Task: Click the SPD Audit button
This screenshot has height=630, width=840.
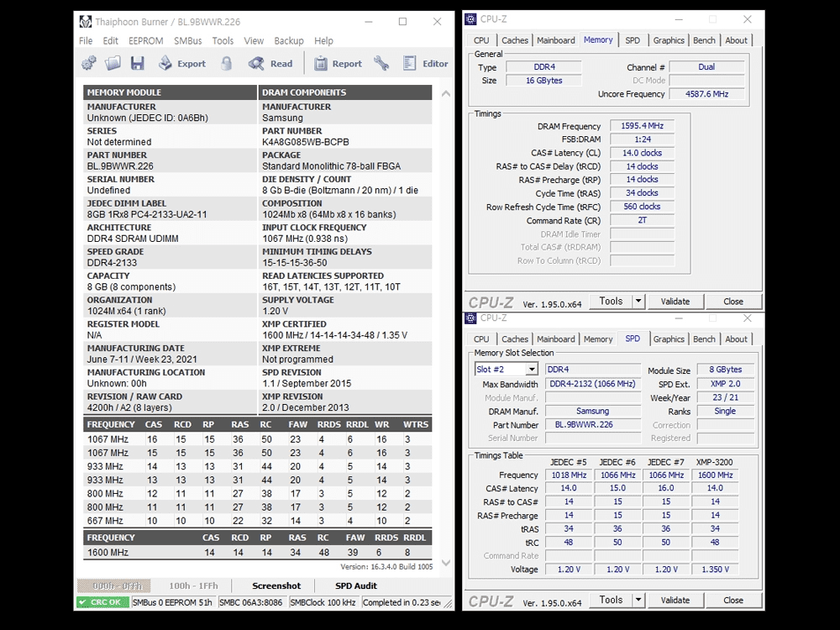Action: 356,585
